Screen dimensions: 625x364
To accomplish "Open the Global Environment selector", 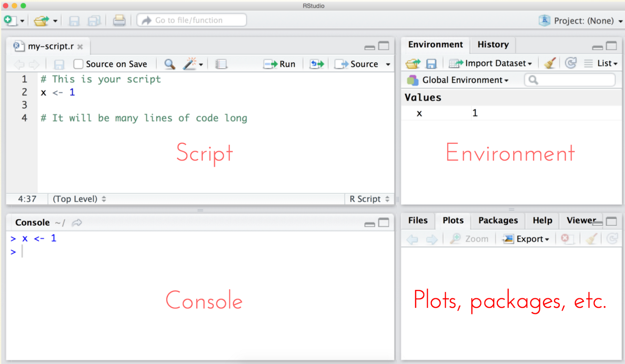I will 458,80.
